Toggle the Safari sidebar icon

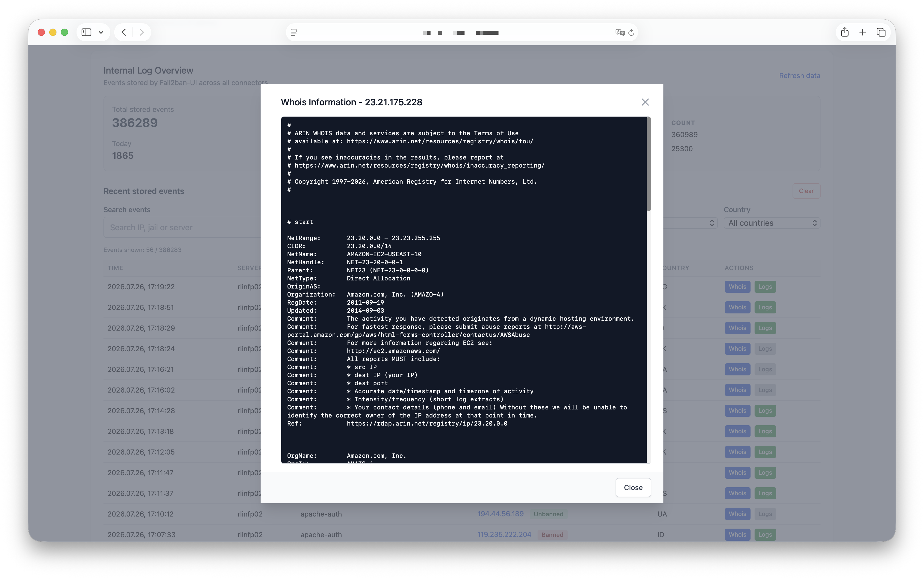[x=86, y=32]
